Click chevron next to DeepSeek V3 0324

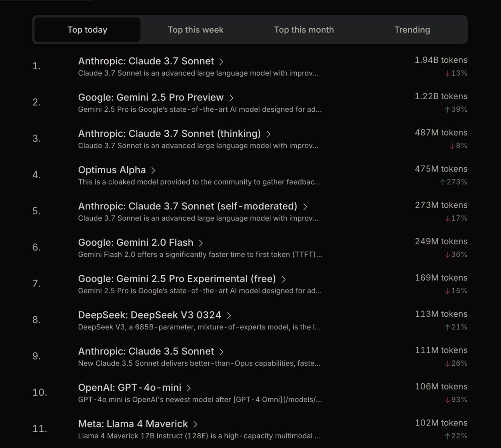229,315
